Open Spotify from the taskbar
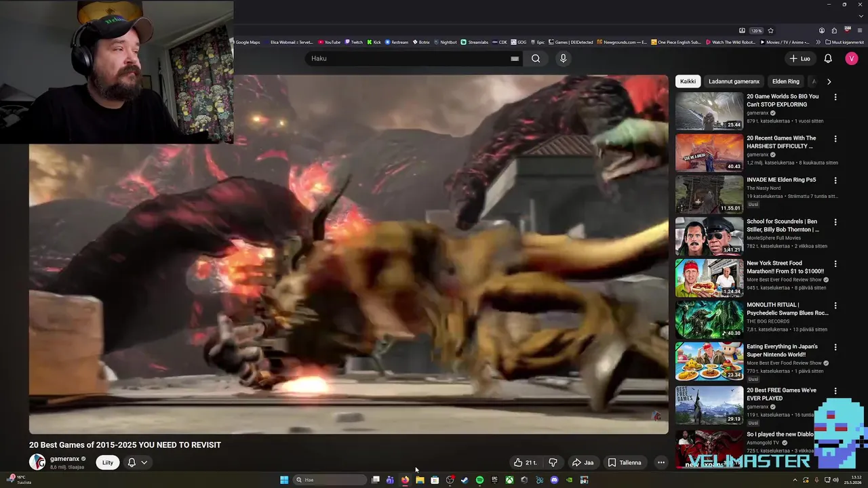Screen dimensions: 868x488 [479, 480]
